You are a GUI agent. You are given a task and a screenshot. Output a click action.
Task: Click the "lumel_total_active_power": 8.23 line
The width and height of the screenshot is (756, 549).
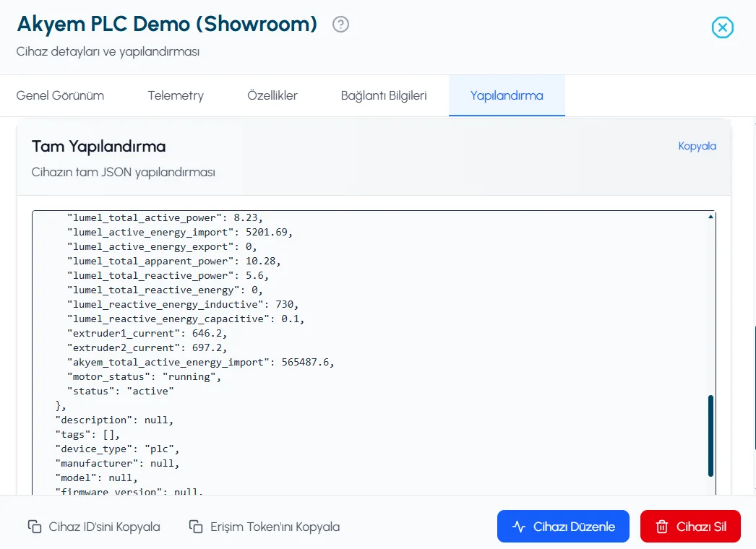pyautogui.click(x=165, y=218)
